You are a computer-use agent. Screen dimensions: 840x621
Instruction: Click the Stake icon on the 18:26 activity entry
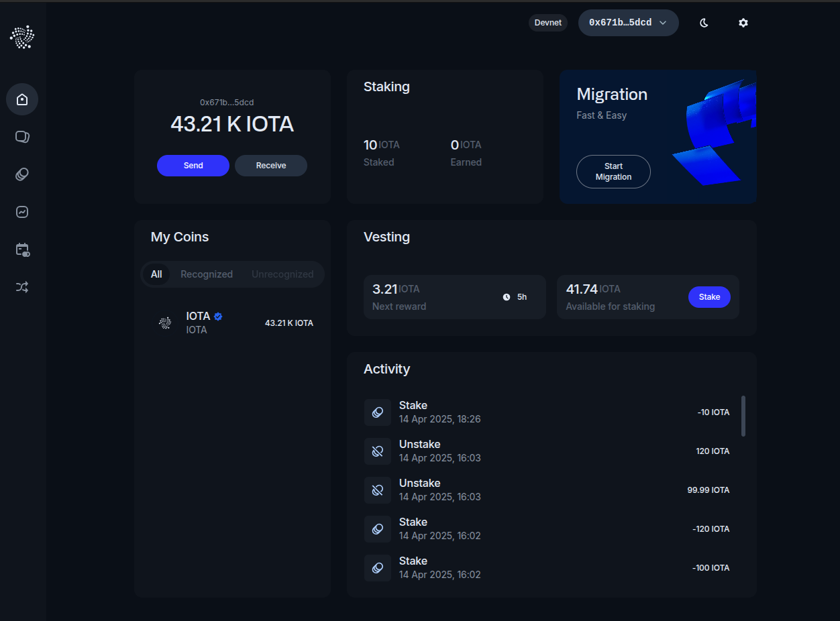[x=377, y=412]
